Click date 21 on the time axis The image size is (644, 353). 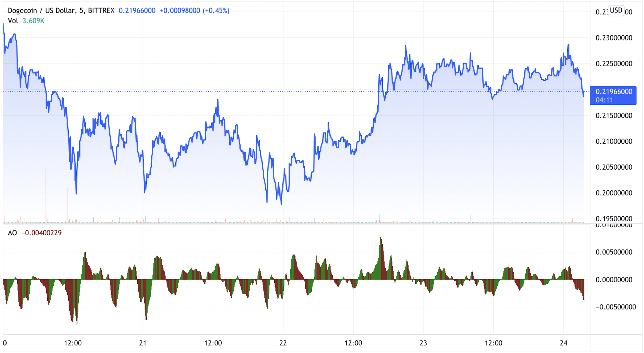click(x=143, y=343)
